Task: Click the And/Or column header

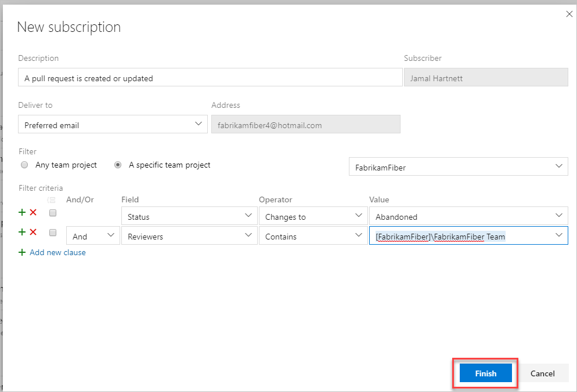Action: pos(80,199)
